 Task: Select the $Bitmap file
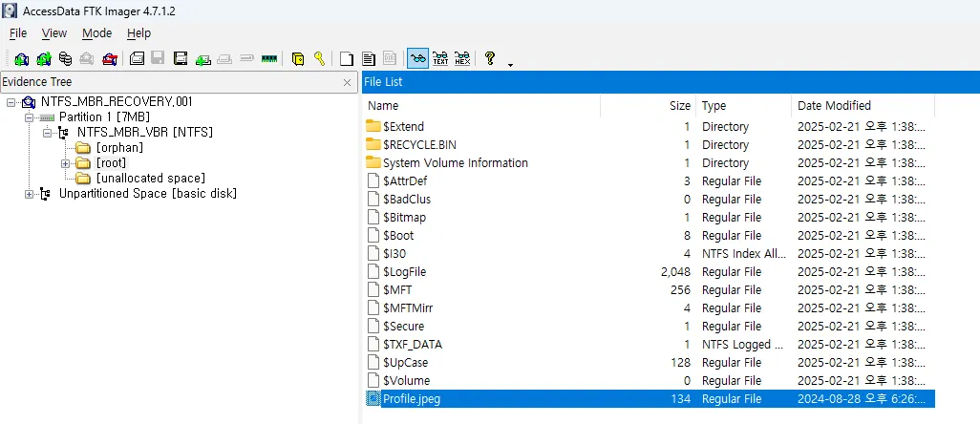pyautogui.click(x=649, y=218)
